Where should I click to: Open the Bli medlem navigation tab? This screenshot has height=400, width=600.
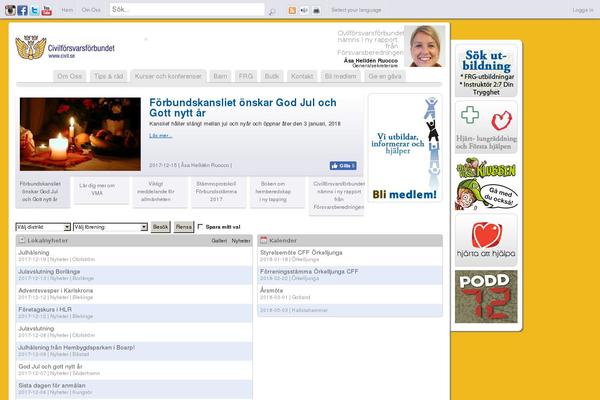[341, 76]
